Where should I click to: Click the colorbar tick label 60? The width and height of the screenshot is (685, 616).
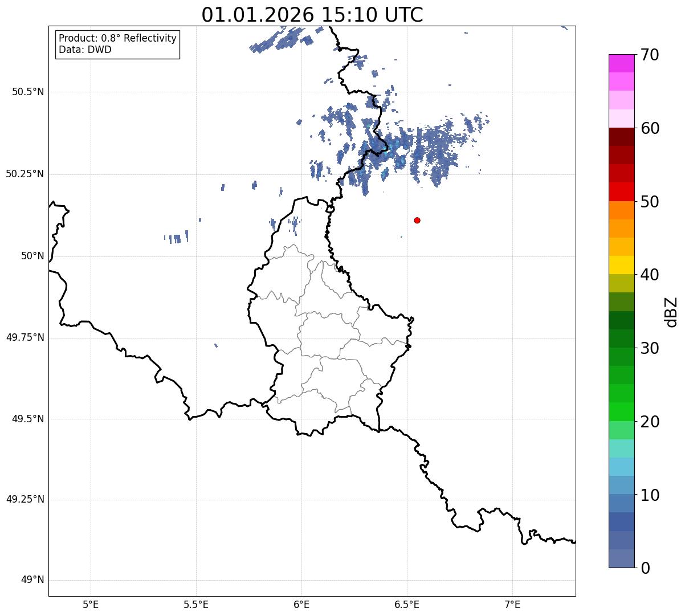point(650,128)
